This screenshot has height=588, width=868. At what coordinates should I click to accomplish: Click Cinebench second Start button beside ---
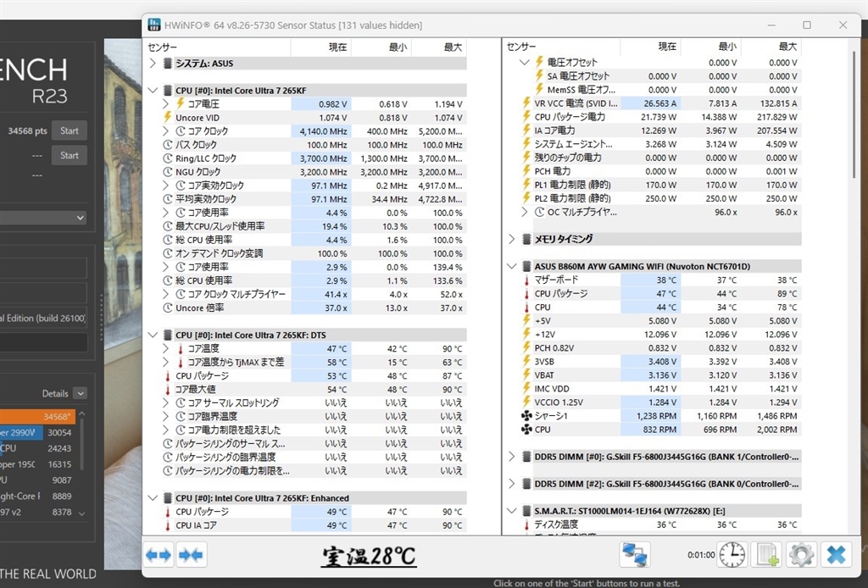tap(70, 155)
